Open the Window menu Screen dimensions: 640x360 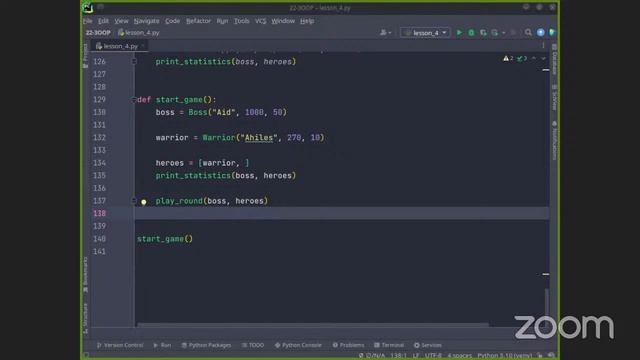pyautogui.click(x=283, y=21)
